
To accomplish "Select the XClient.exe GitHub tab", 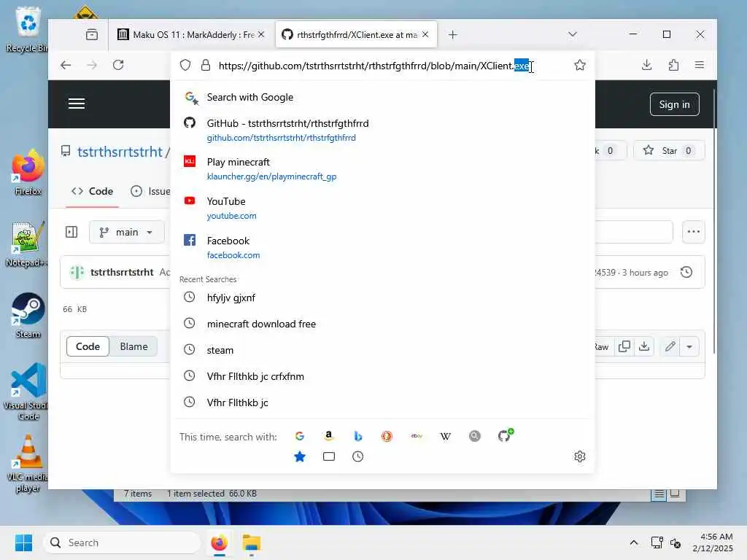I will [356, 35].
